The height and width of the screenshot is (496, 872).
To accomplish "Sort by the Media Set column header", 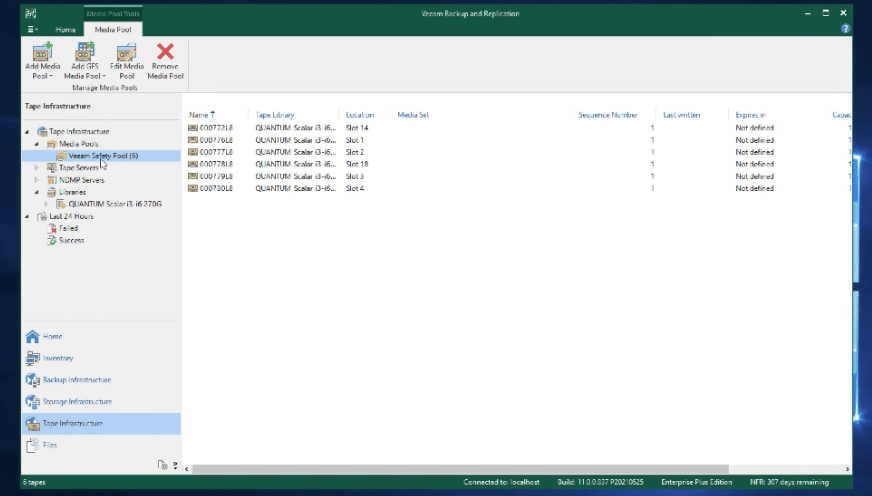I will pos(413,115).
